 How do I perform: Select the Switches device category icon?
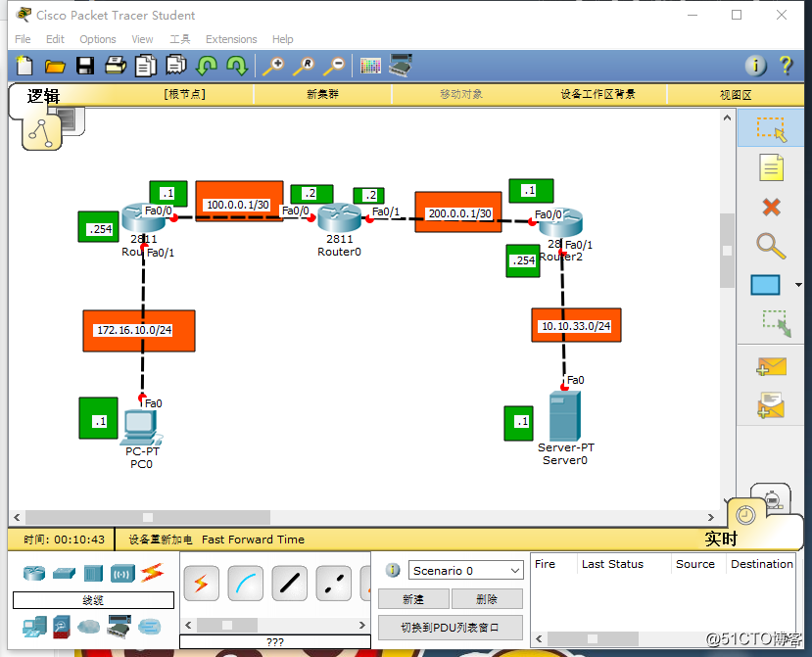(64, 573)
